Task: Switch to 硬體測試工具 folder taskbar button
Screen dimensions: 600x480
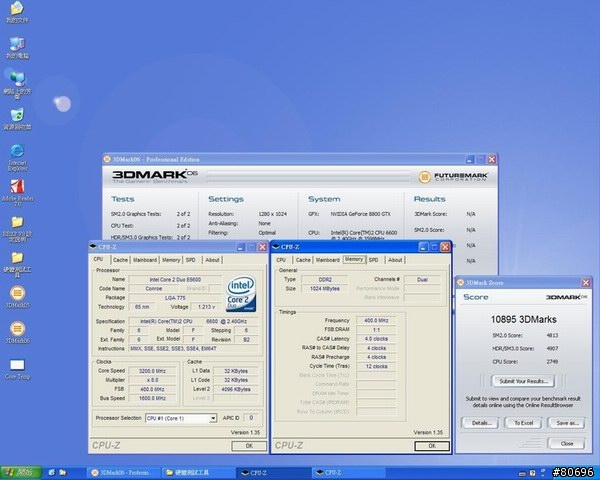Action: point(197,473)
